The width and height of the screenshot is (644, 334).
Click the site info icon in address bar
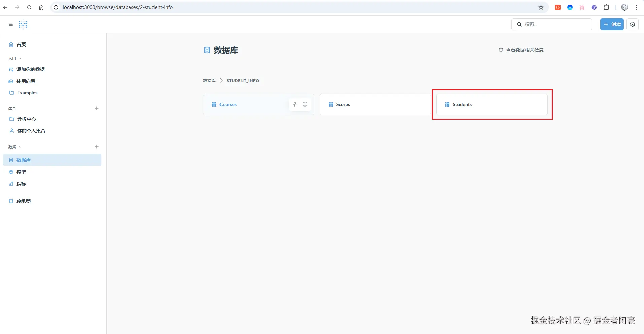[56, 7]
